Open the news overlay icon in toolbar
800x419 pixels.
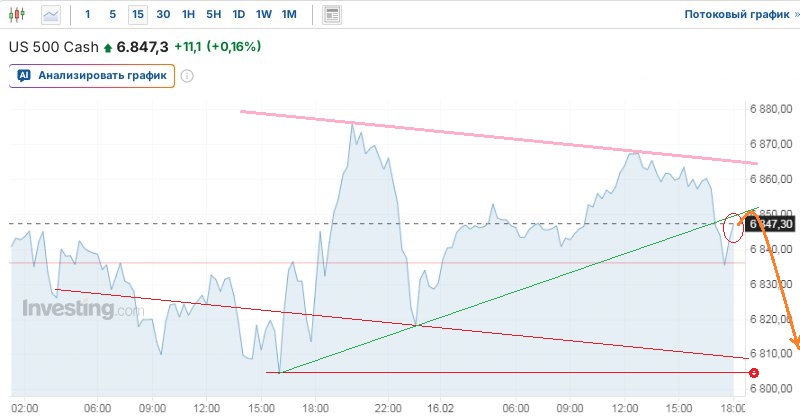point(333,15)
